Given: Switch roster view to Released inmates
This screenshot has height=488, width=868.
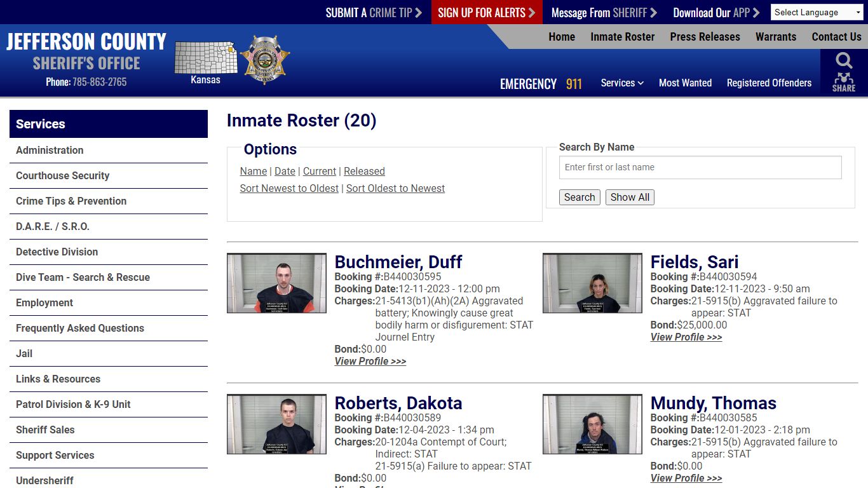Looking at the screenshot, I should click(x=364, y=171).
